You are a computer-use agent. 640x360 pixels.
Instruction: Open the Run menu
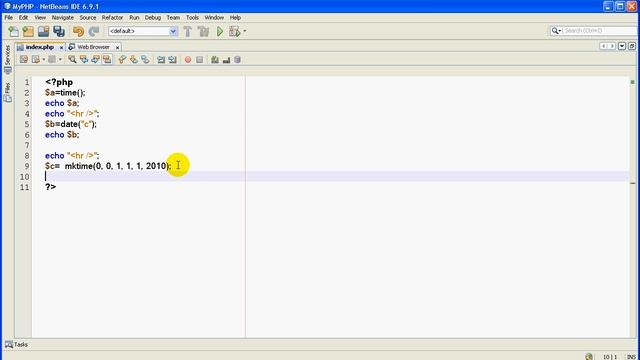pyautogui.click(x=134, y=18)
